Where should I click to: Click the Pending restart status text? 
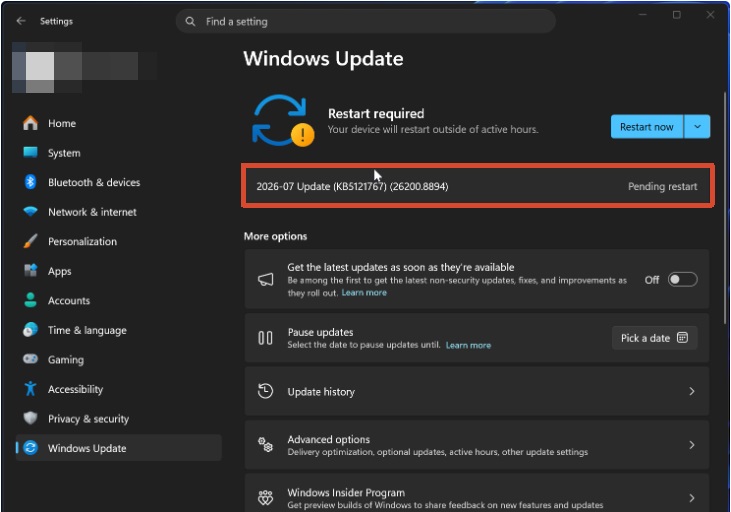click(662, 187)
